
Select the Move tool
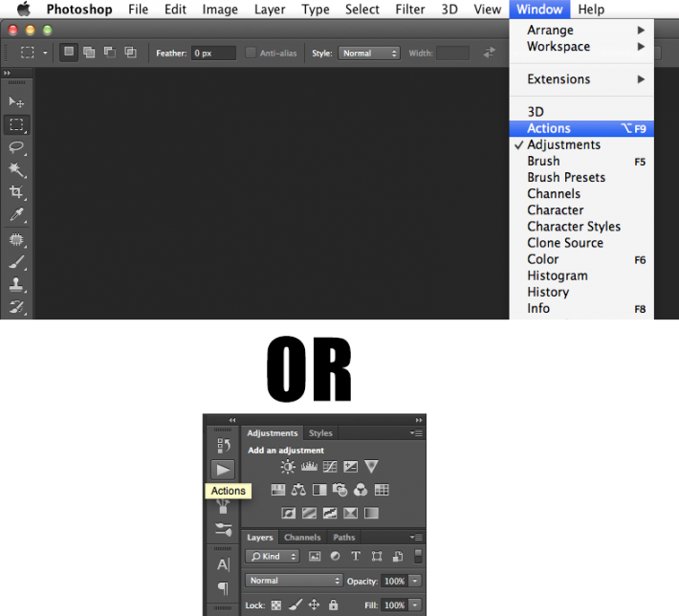click(x=16, y=101)
